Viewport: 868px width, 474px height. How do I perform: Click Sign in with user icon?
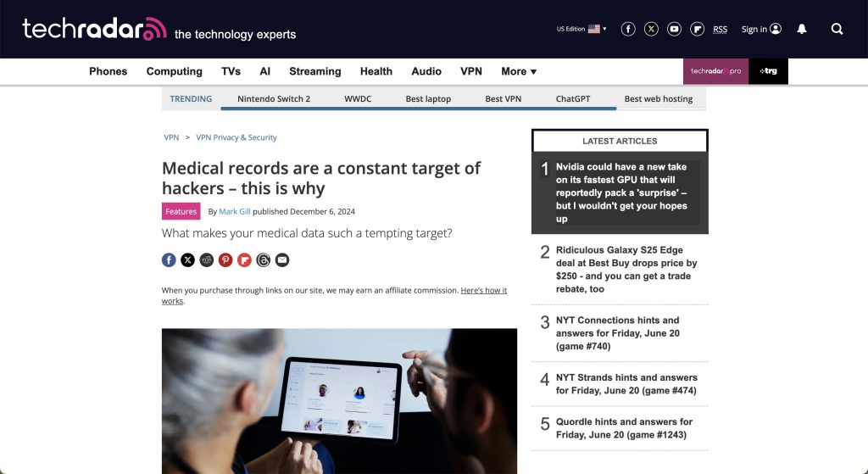[x=761, y=29]
